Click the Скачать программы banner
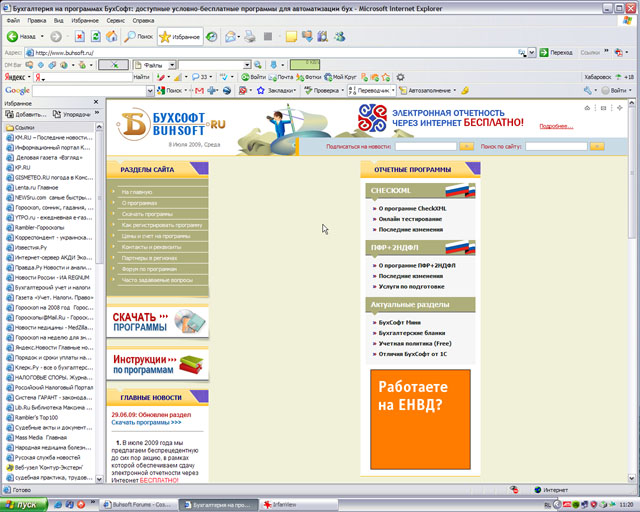 point(158,321)
